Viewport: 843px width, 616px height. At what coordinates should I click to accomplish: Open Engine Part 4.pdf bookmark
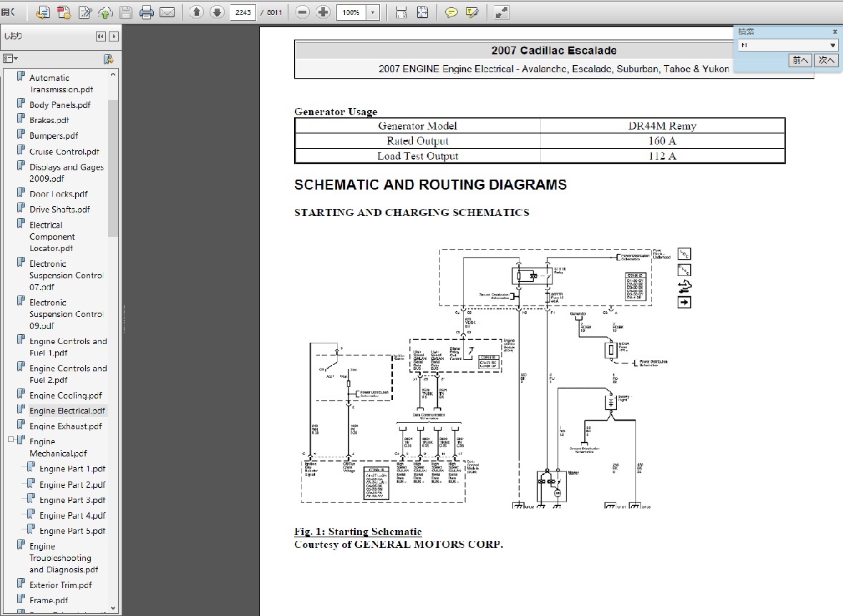coord(72,516)
